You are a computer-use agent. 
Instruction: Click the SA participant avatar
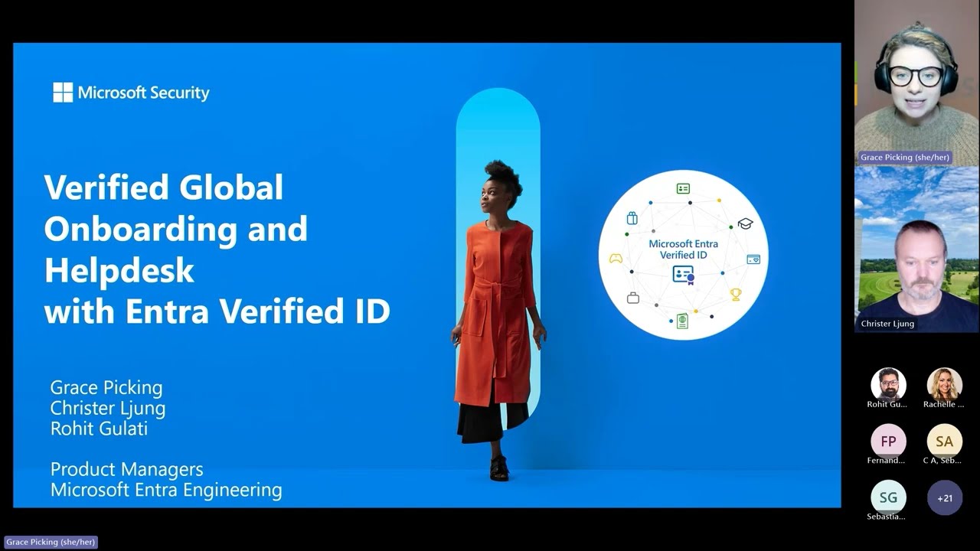945,442
